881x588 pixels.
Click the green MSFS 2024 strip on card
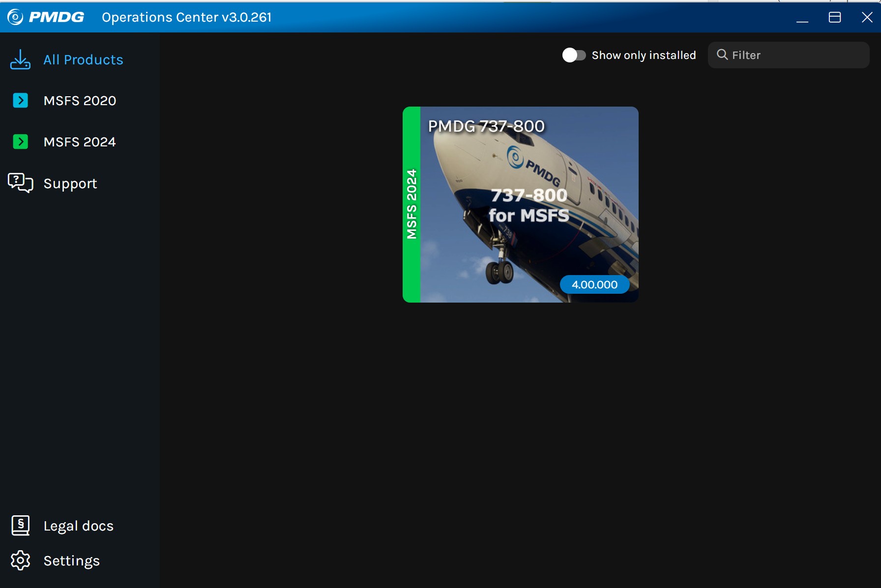coord(411,204)
